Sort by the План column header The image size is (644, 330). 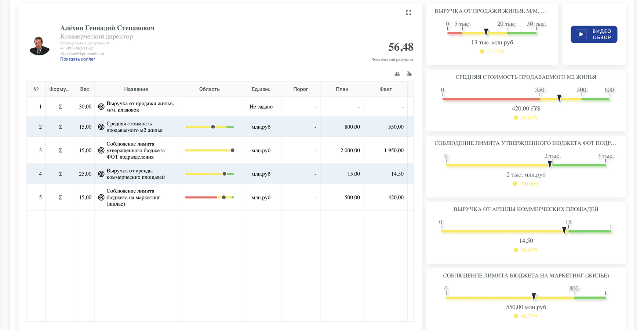pos(342,89)
